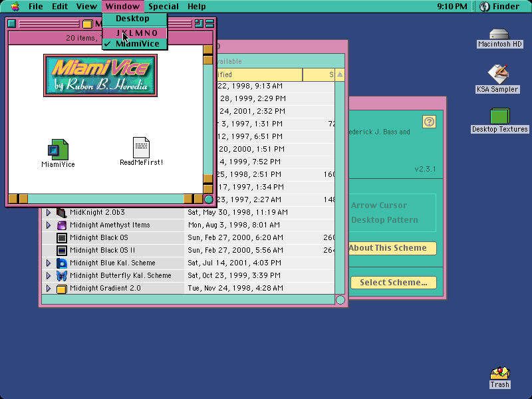532x399 pixels.
Task: Click the Midnight Butterfly Kal. Scheme butterfly icon
Action: click(61, 276)
